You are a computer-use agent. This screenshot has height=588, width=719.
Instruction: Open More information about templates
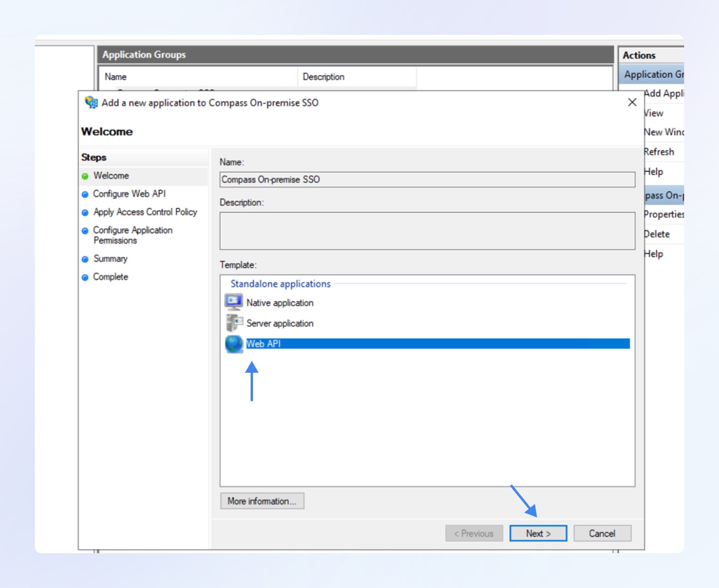pyautogui.click(x=262, y=501)
